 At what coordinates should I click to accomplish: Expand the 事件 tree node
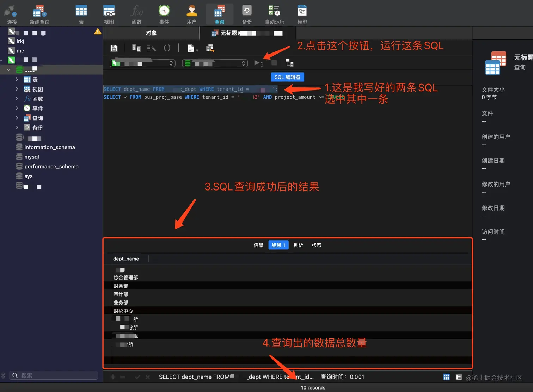(x=17, y=108)
